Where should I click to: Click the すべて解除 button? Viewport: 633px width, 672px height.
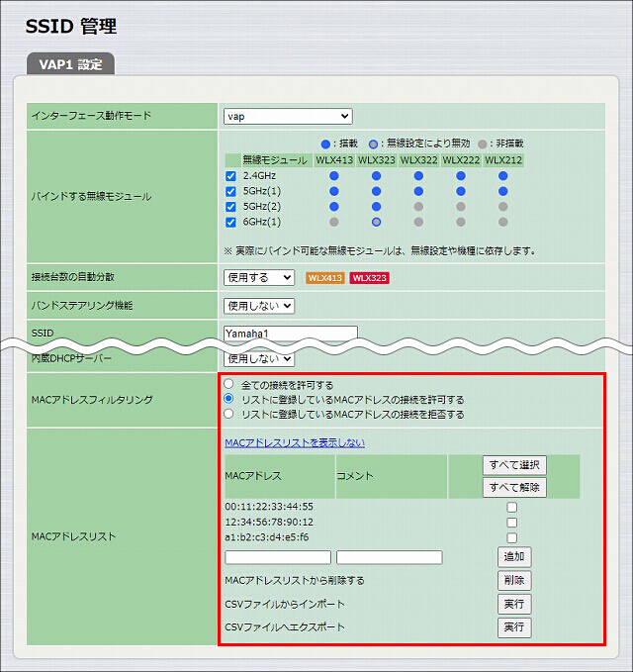point(514,487)
